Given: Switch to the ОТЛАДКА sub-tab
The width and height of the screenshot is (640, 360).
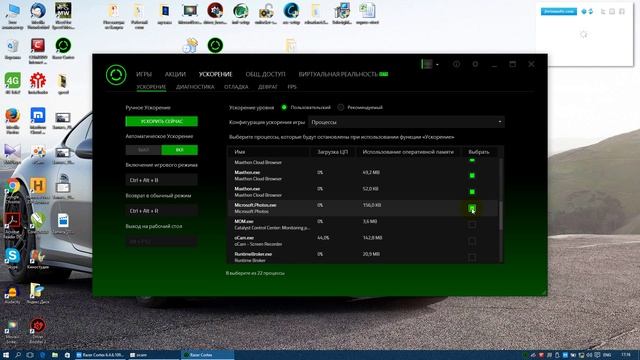Looking at the screenshot, I should click(236, 87).
